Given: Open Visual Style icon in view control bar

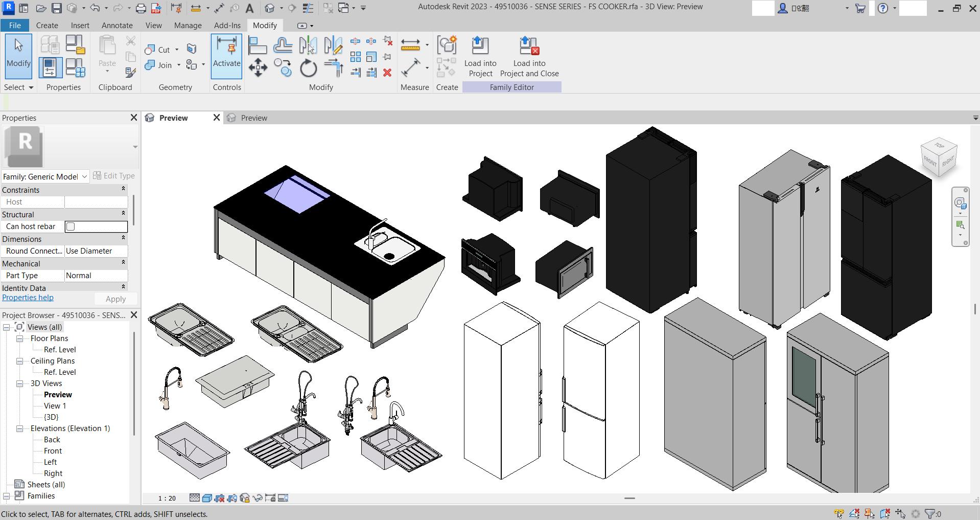Looking at the screenshot, I should (x=207, y=498).
